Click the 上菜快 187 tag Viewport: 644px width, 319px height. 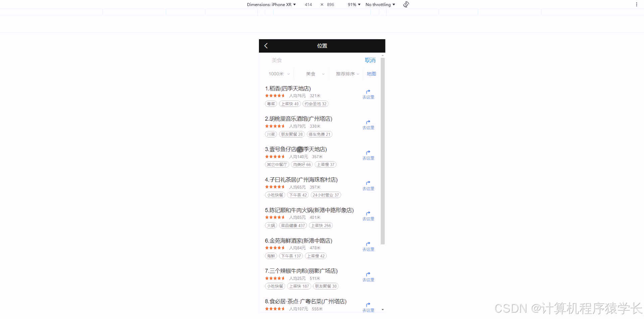299,286
